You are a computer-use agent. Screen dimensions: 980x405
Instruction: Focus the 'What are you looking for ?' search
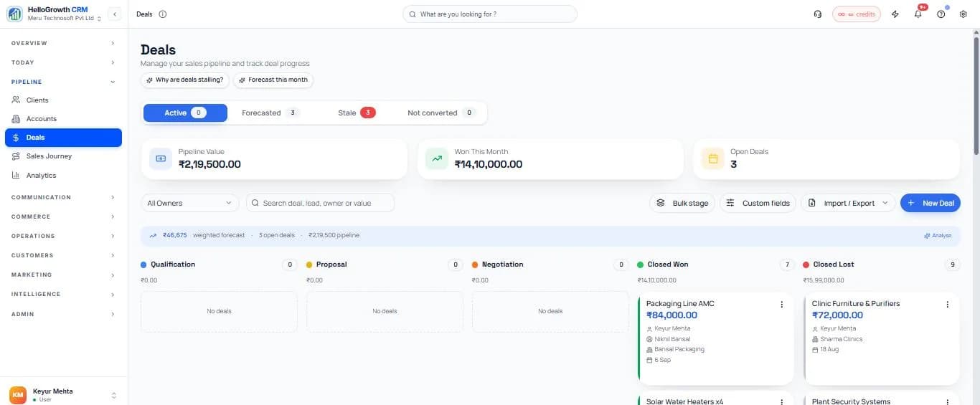(x=489, y=14)
